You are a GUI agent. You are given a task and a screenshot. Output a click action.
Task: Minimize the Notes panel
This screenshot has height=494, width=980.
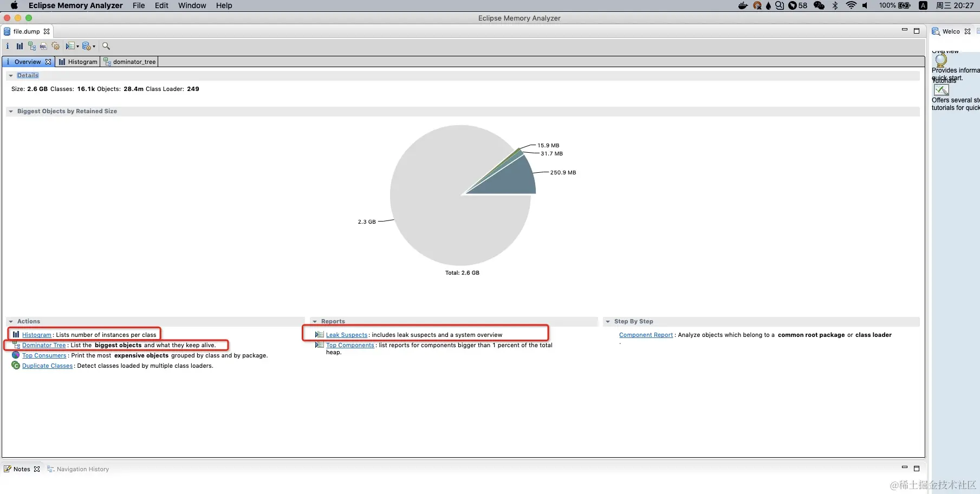904,467
